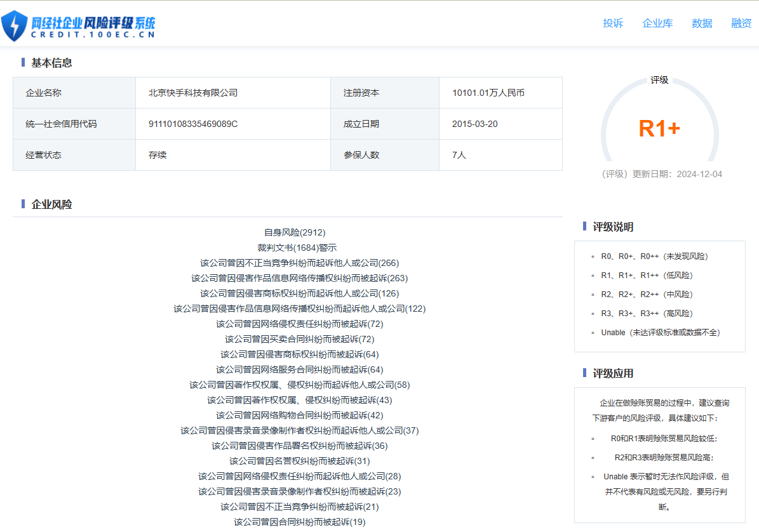Click credit code 91110108335469089C
The image size is (759, 532).
pyautogui.click(x=193, y=124)
